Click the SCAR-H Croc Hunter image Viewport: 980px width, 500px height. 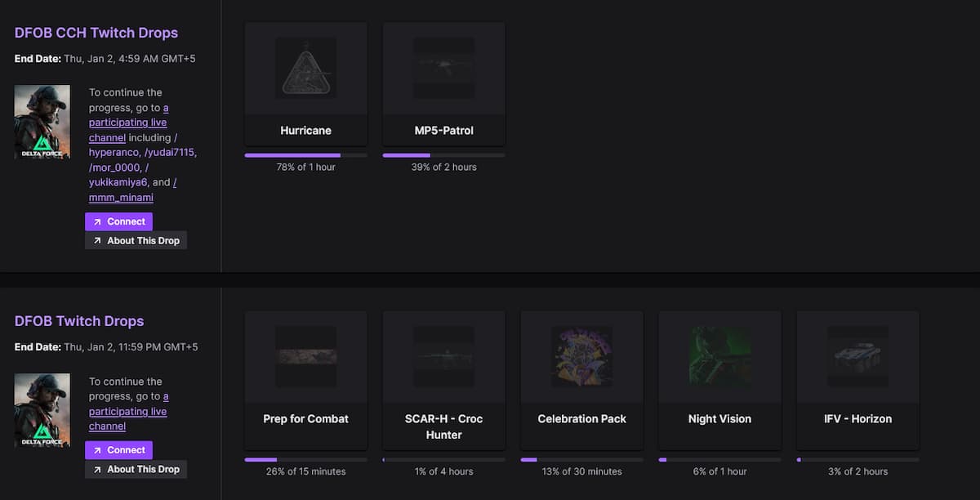point(443,356)
